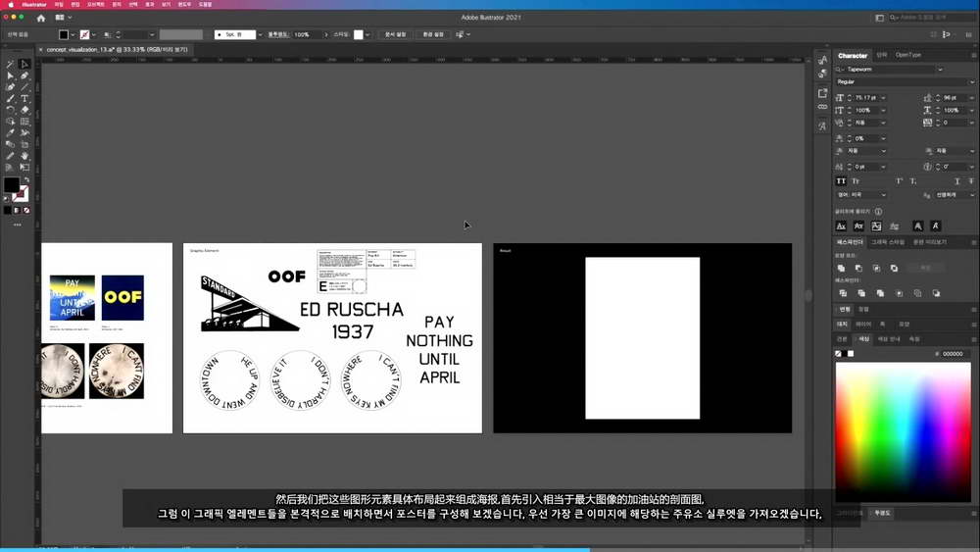Click the Minus Front icon in Pathfinder
This screenshot has height=552, width=980.
[x=858, y=269]
